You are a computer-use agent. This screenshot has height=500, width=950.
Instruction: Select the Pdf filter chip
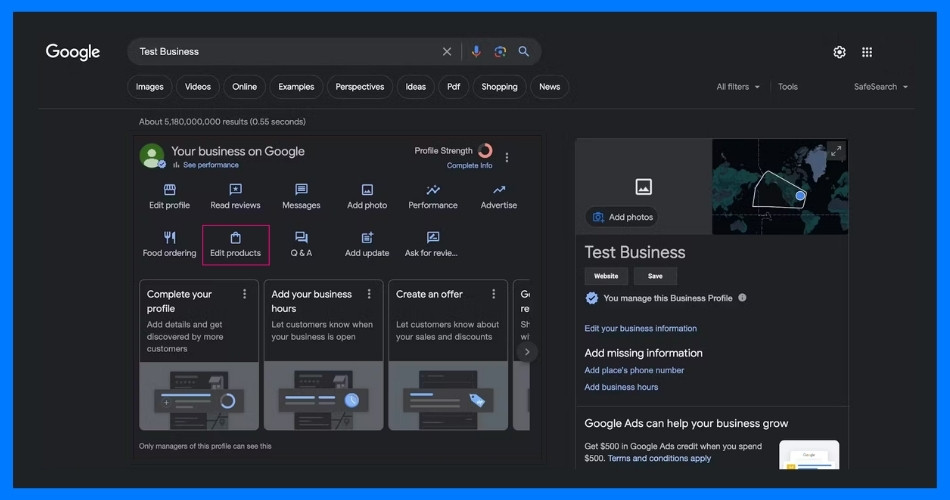[x=453, y=87]
